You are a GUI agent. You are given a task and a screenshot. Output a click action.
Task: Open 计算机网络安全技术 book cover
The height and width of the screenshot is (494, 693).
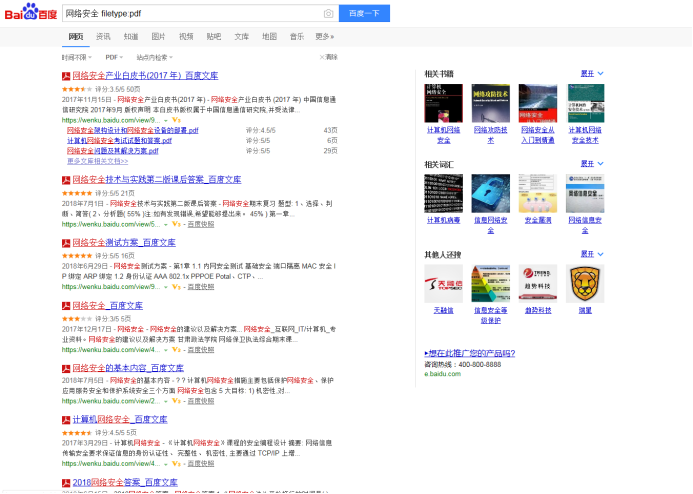coord(585,103)
